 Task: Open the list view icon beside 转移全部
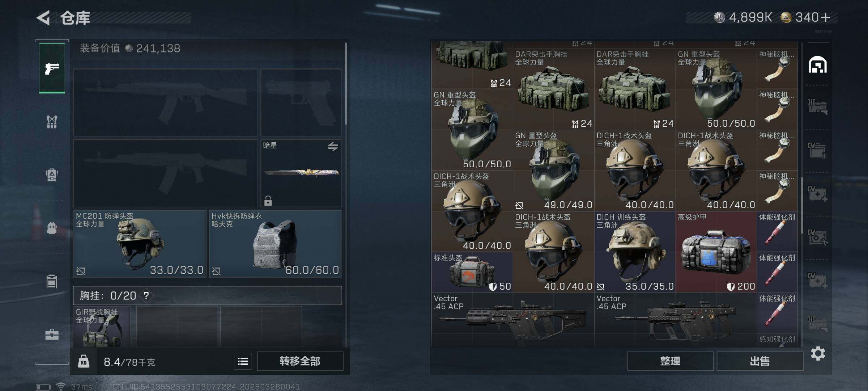pos(243,361)
